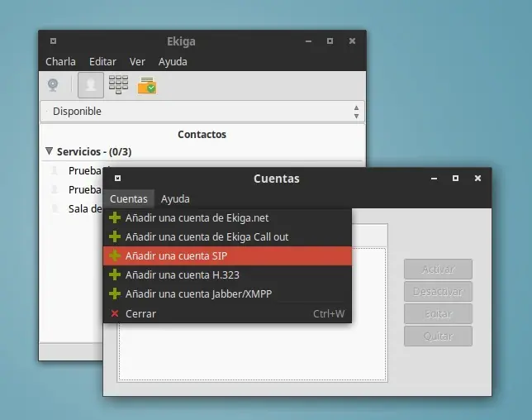The image size is (532, 420).
Task: Choose Añadir una cuenta de Ekiga.net
Action: (x=227, y=218)
